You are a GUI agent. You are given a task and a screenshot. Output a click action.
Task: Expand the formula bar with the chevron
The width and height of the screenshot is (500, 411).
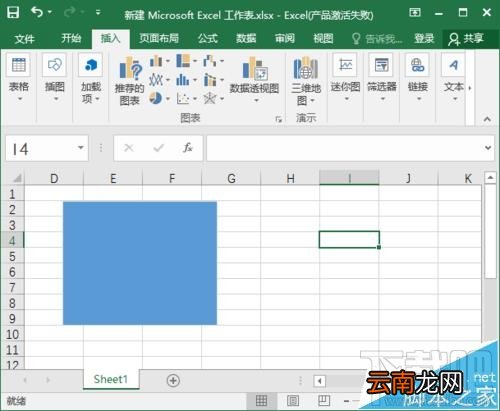click(488, 148)
